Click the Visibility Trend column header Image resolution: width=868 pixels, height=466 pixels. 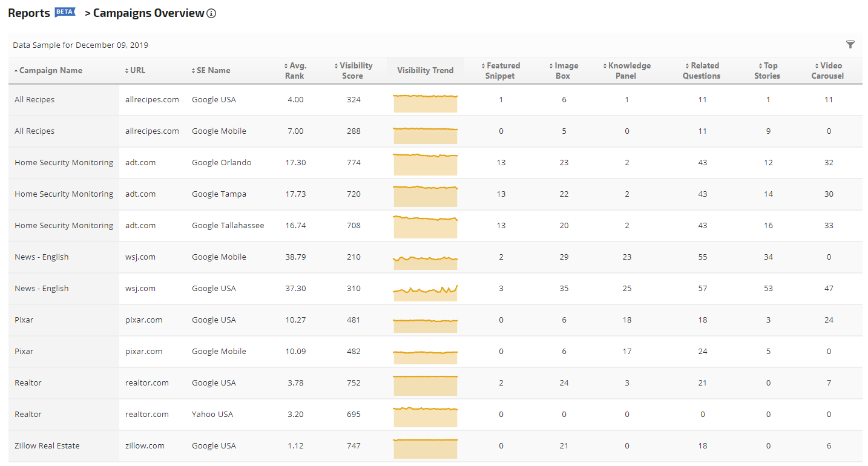pos(425,71)
